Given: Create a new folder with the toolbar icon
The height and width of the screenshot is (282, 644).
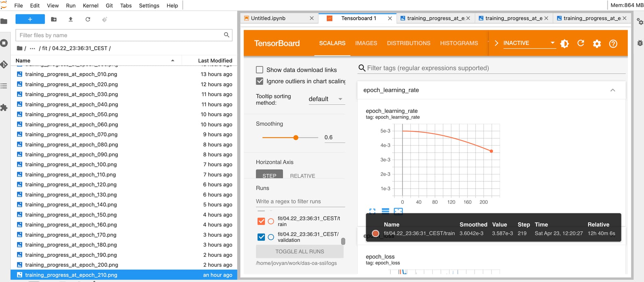Looking at the screenshot, I should coord(54,19).
